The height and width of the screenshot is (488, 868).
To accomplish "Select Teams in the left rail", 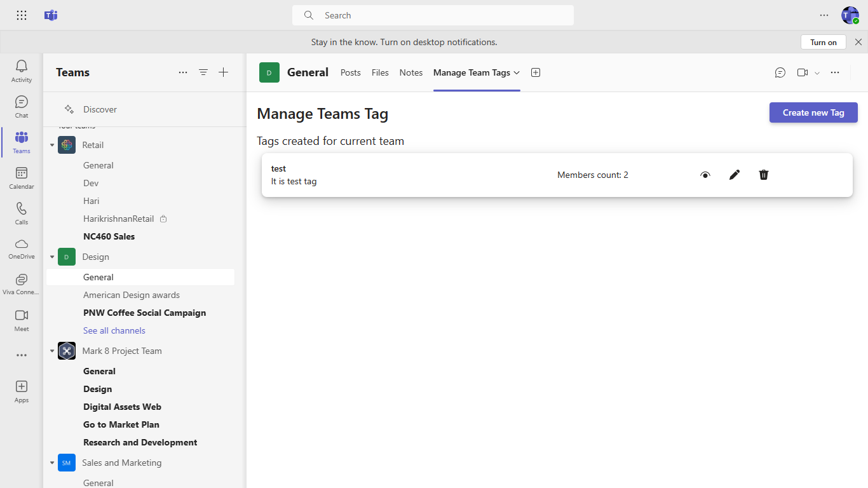I will [22, 142].
